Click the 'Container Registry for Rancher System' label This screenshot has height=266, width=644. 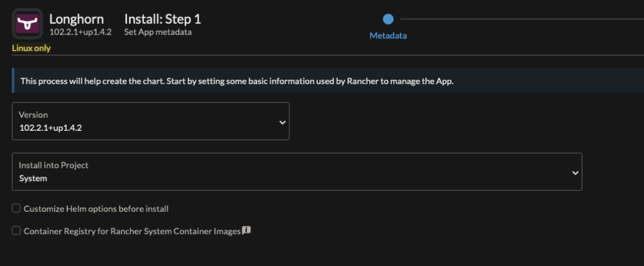132,231
